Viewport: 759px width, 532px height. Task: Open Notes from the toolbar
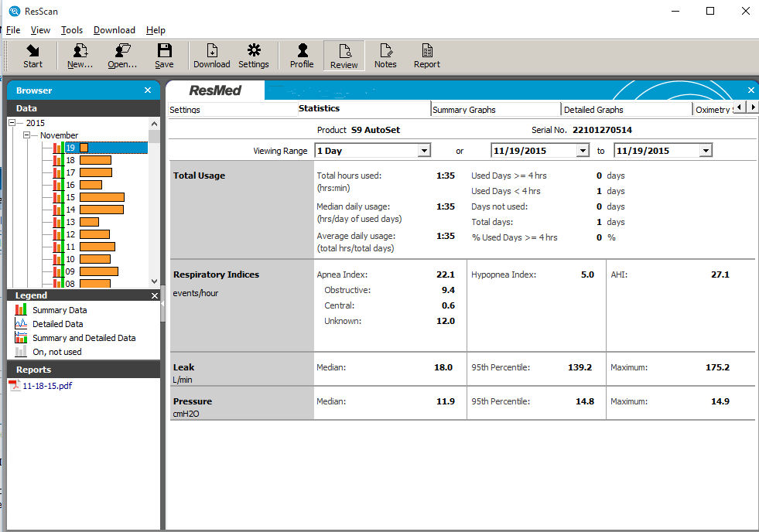click(x=385, y=56)
